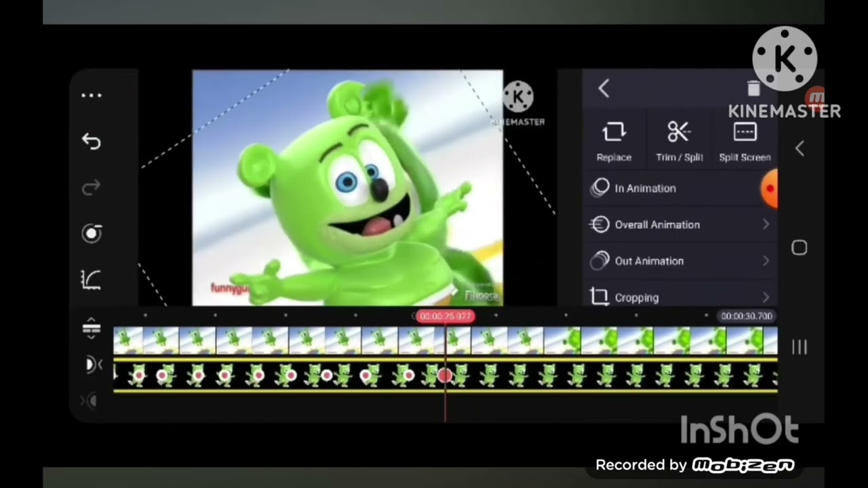The width and height of the screenshot is (868, 488).
Task: Tap the capture frame camera icon
Action: [x=92, y=234]
